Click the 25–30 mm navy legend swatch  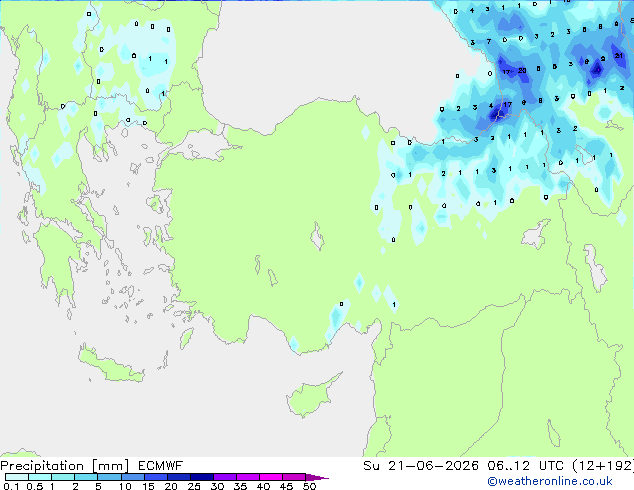(x=202, y=477)
